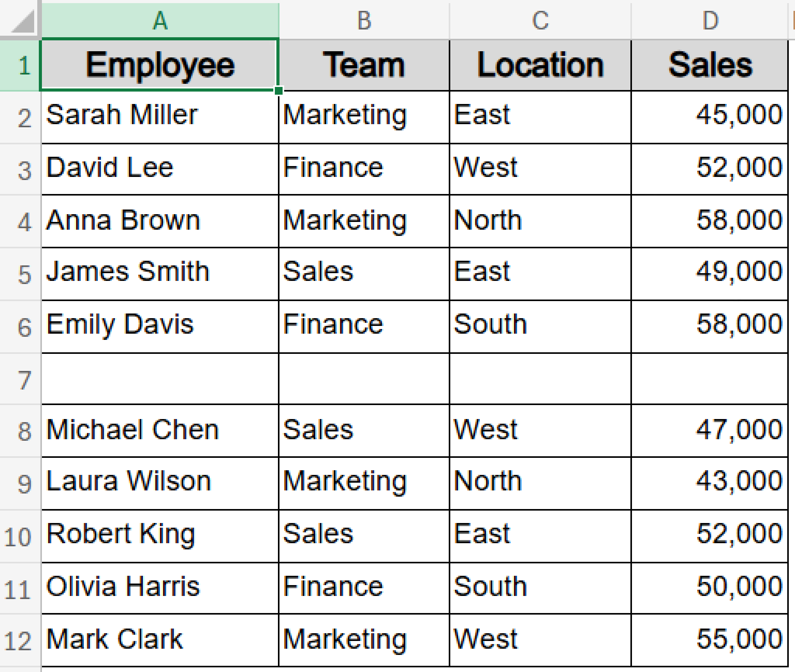Screen dimensions: 795x672
Task: Select the empty cell in row 7 column A
Action: pyautogui.click(x=160, y=379)
